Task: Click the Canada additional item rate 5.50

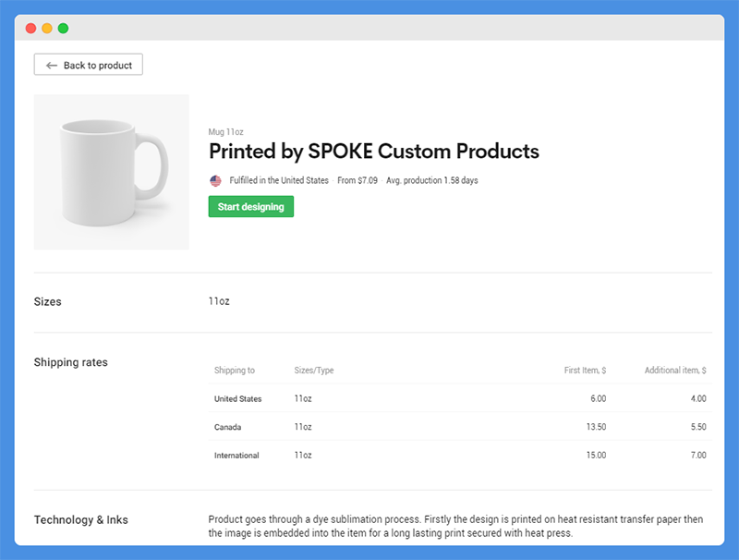Action: pyautogui.click(x=698, y=427)
